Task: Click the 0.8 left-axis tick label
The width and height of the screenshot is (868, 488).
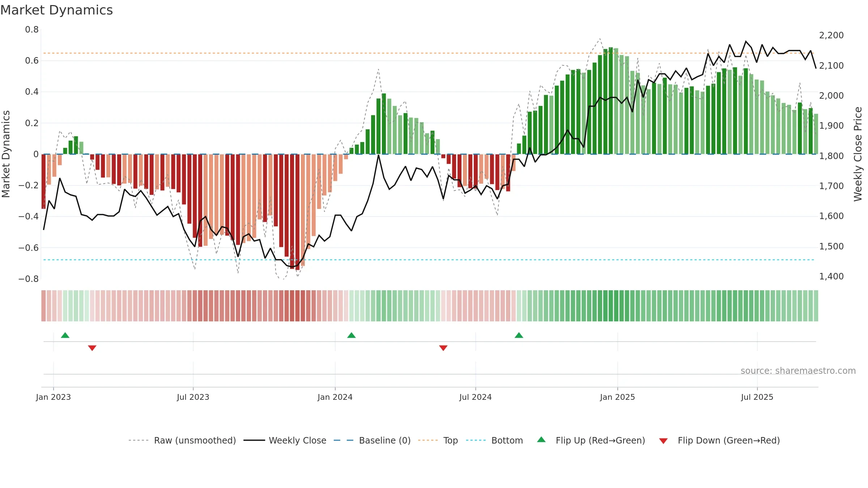Action: click(32, 30)
